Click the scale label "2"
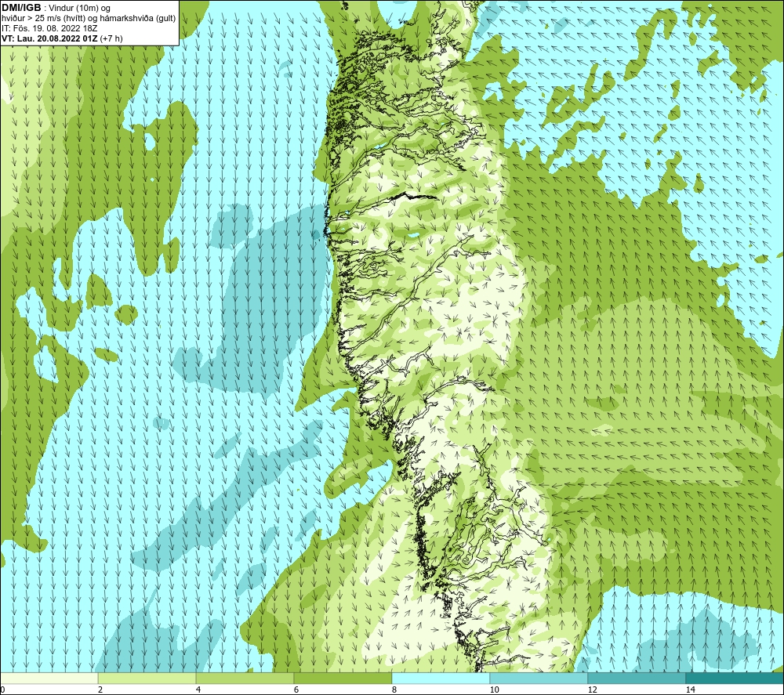The width and height of the screenshot is (784, 695). (x=100, y=690)
